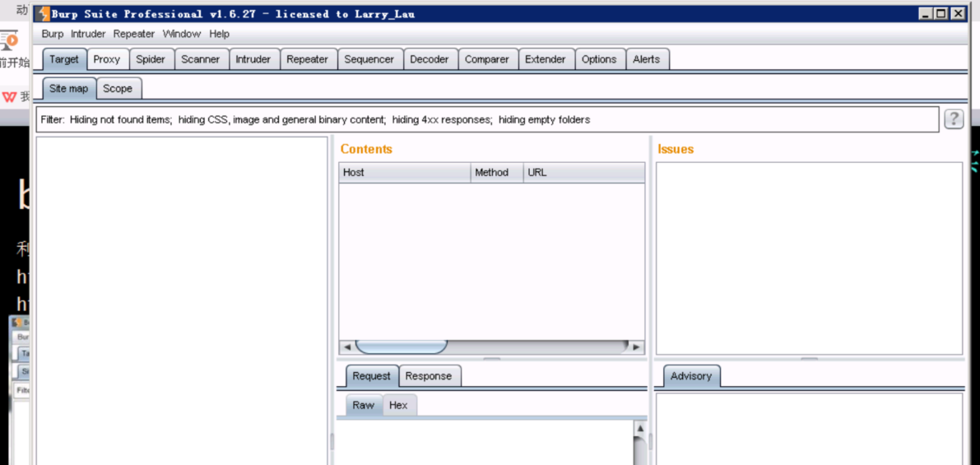Image resolution: width=980 pixels, height=465 pixels.
Task: Switch to the Repeater tool tab
Action: (308, 59)
